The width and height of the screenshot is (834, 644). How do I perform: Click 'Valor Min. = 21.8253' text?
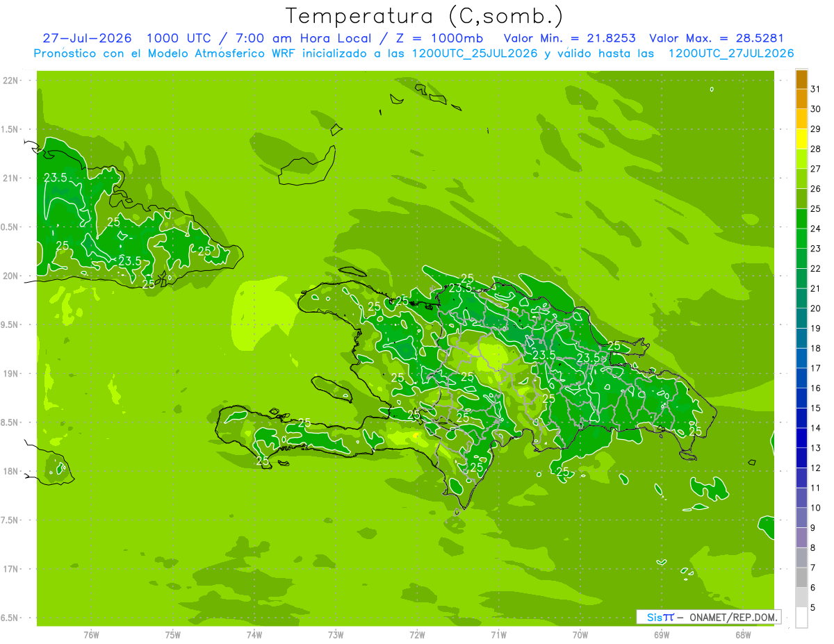pos(570,38)
